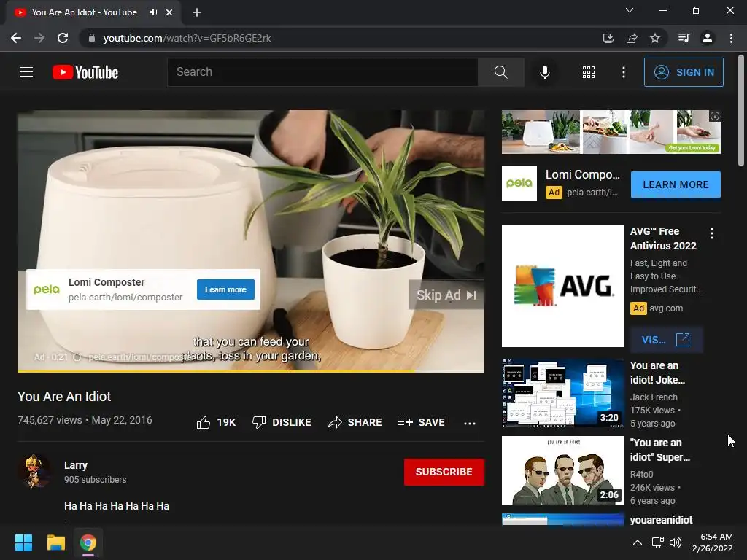Go back with browser back arrow
The height and width of the screenshot is (560, 747).
16,38
